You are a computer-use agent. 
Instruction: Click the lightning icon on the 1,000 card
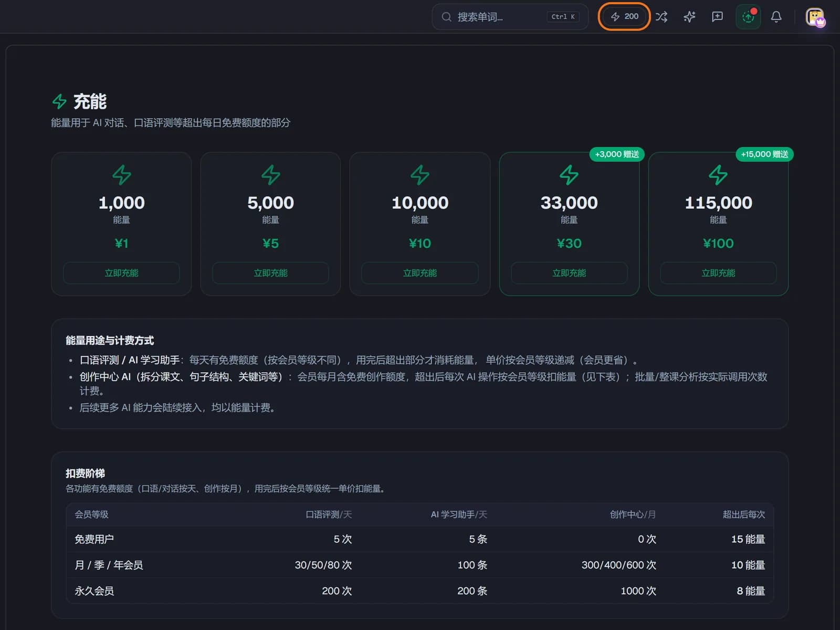tap(121, 175)
